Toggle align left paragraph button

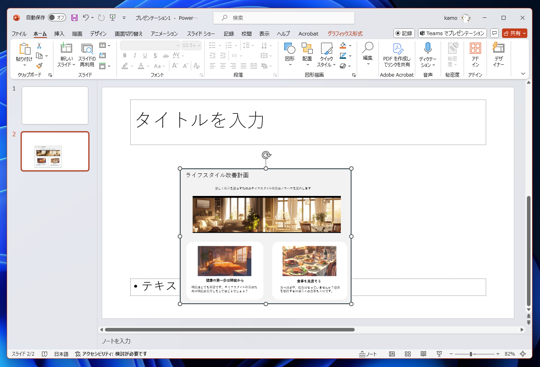coord(212,66)
